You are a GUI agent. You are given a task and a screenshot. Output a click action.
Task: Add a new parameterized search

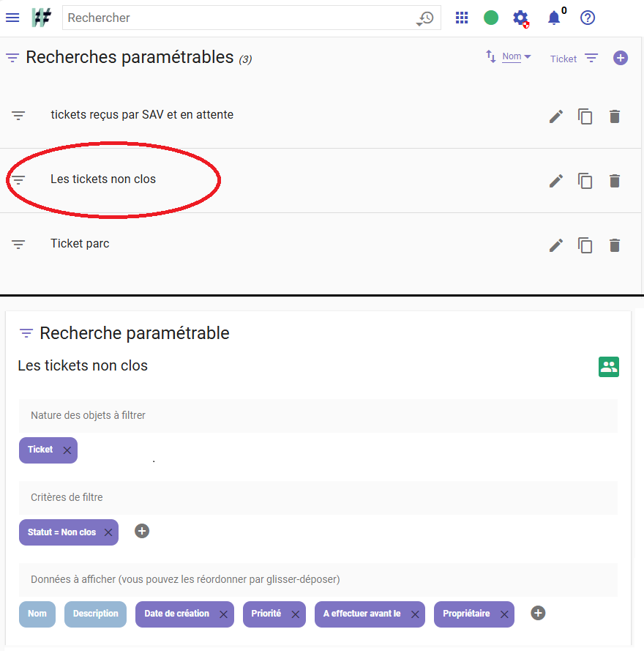click(x=621, y=58)
